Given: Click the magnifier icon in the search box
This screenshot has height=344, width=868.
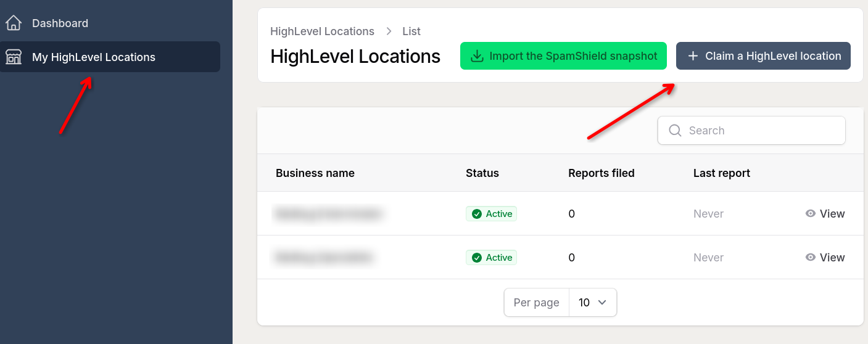Looking at the screenshot, I should (x=675, y=131).
